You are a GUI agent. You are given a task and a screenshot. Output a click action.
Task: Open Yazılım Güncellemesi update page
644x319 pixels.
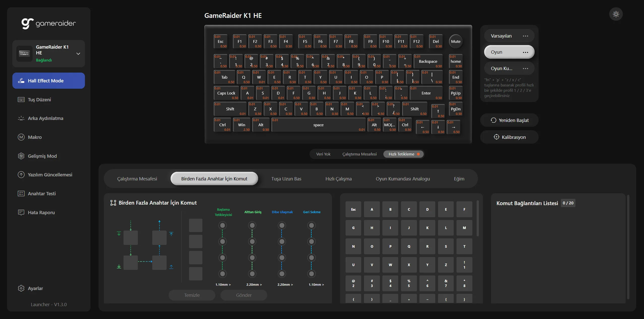(x=50, y=175)
